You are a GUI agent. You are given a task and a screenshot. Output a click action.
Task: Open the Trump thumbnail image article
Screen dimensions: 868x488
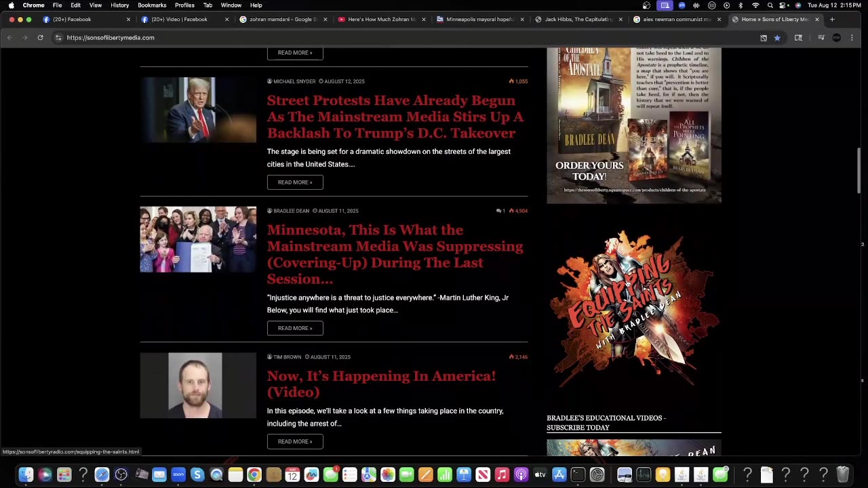198,110
